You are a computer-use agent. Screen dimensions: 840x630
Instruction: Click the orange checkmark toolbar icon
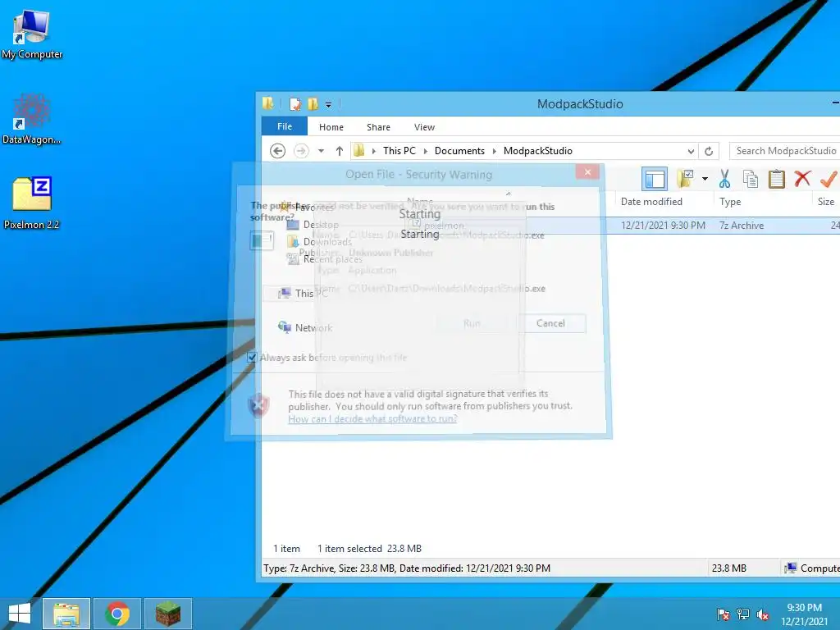(x=829, y=179)
